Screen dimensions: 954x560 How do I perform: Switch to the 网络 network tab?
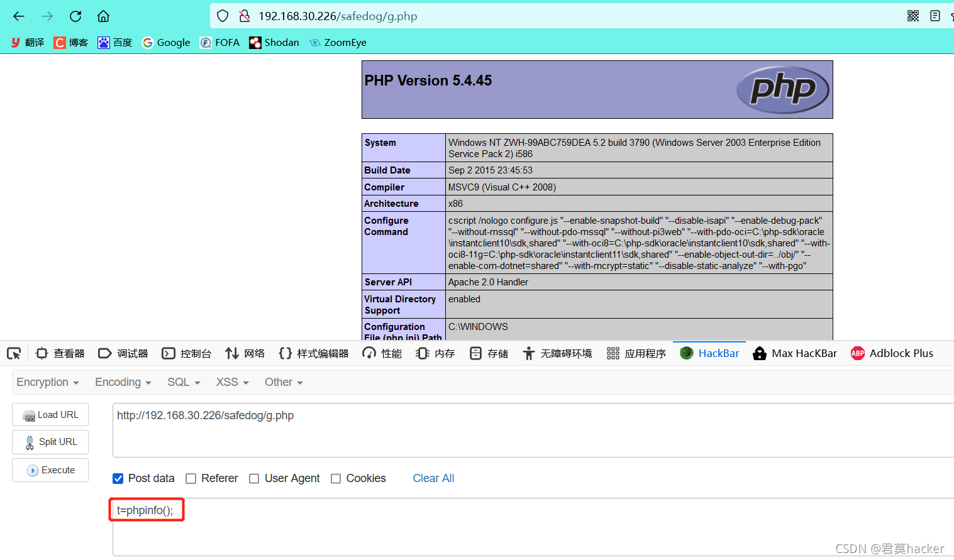[x=245, y=354]
